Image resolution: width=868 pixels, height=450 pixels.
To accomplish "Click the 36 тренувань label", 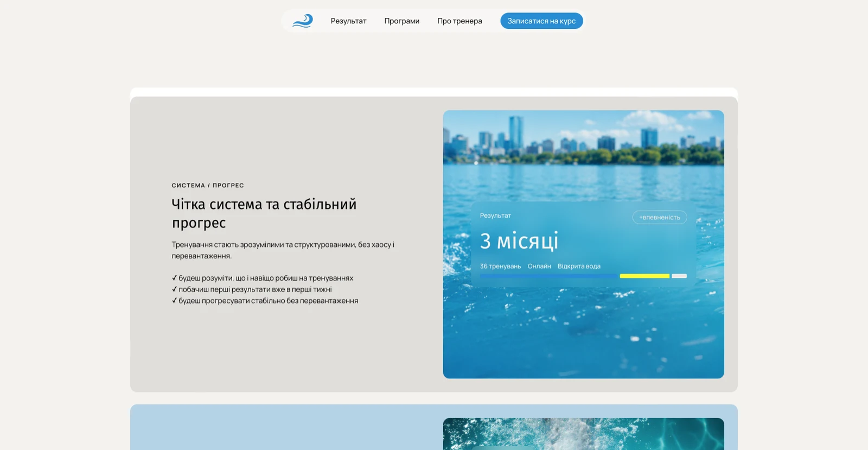I will click(x=500, y=266).
